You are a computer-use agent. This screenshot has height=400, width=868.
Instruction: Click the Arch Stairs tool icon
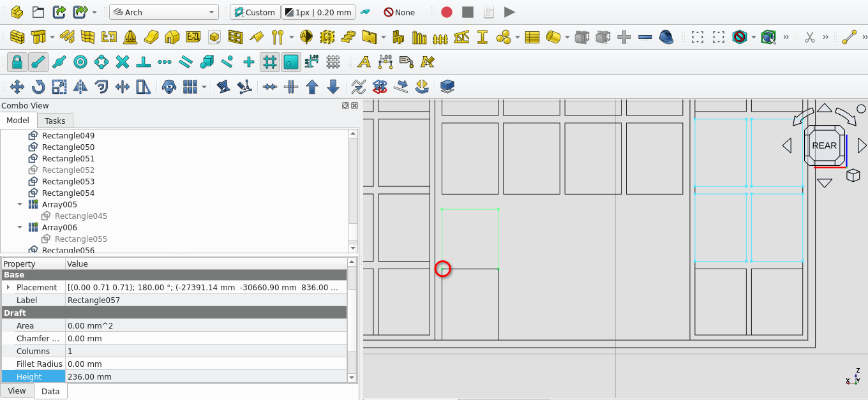tap(348, 37)
